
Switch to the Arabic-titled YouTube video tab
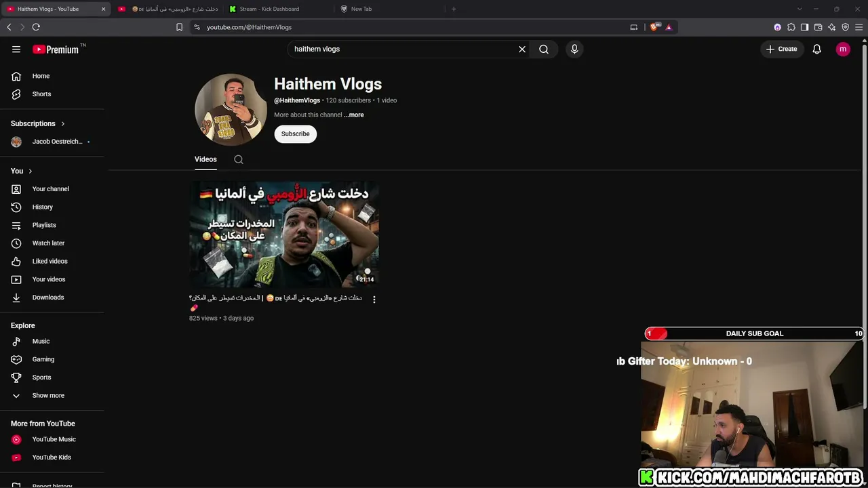167,9
